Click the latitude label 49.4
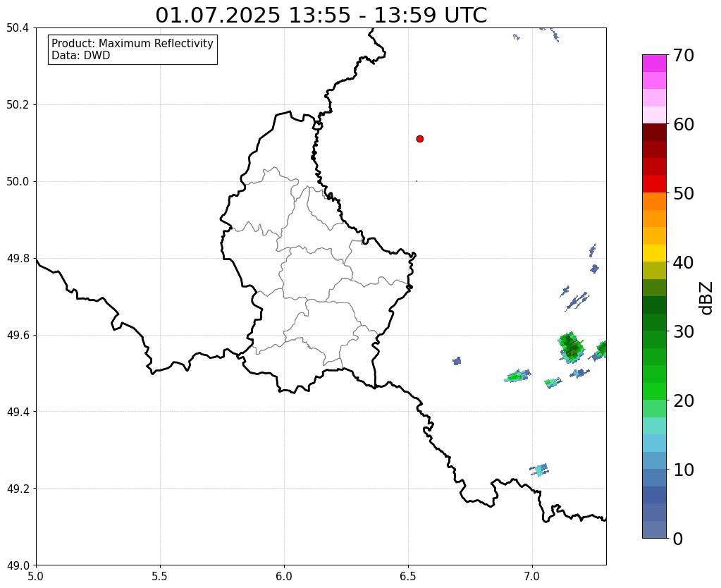The height and width of the screenshot is (588, 721). (18, 412)
